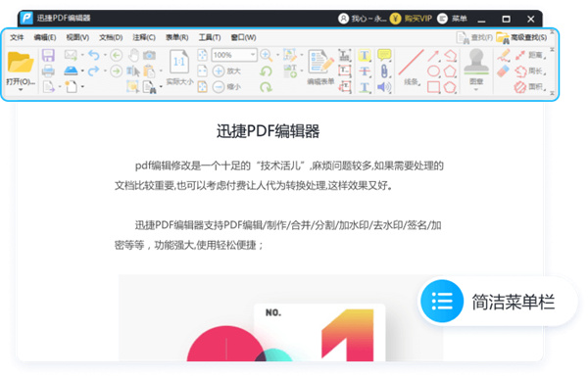Print the document with the printer icon
This screenshot has width=588, height=378.
point(48,71)
